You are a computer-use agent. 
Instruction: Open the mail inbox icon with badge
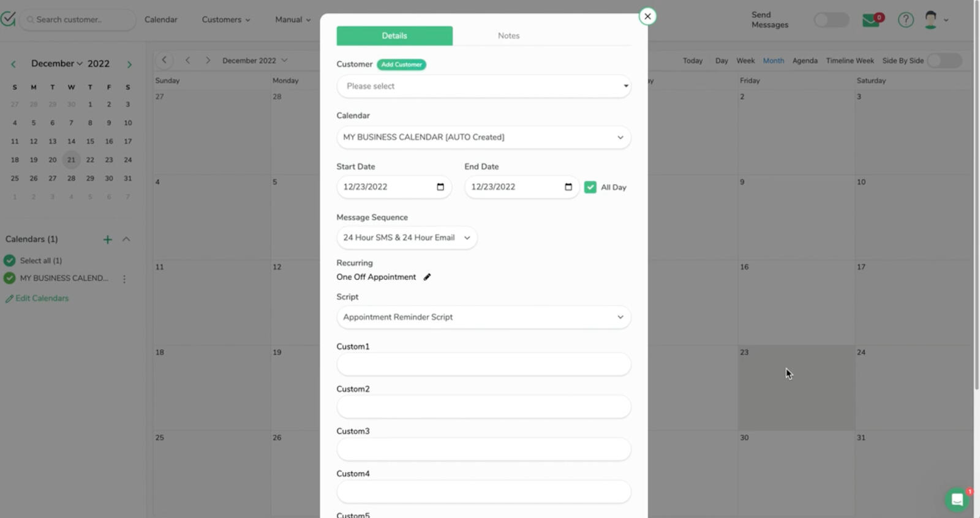click(872, 20)
